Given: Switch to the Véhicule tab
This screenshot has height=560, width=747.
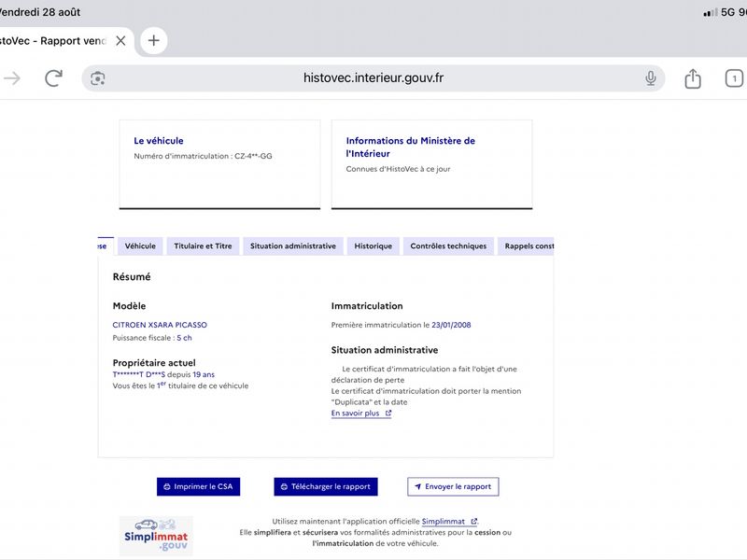Looking at the screenshot, I should [x=140, y=246].
